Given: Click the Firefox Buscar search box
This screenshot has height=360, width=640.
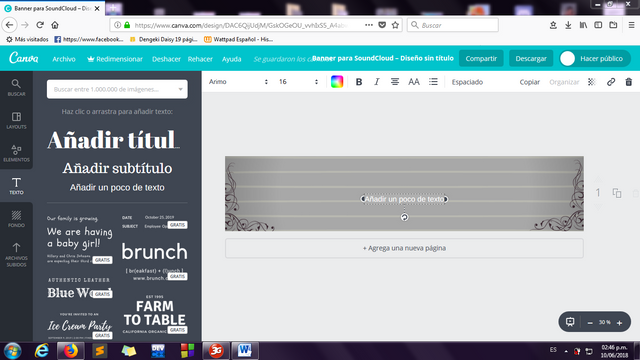Looking at the screenshot, I should coord(453,25).
